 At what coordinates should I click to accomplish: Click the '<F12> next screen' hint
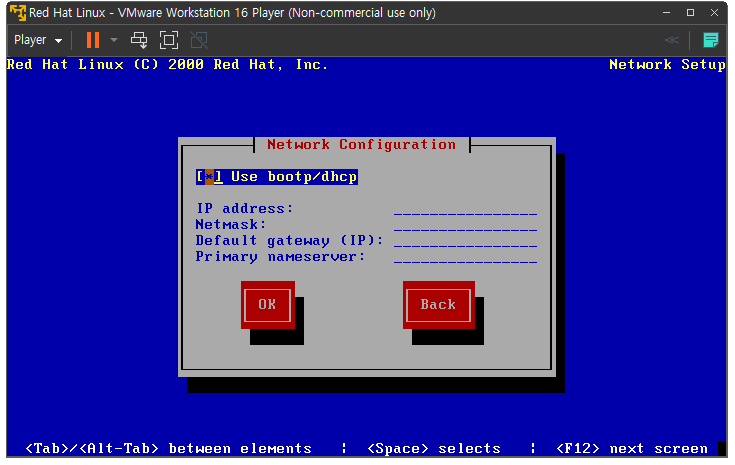point(631,449)
